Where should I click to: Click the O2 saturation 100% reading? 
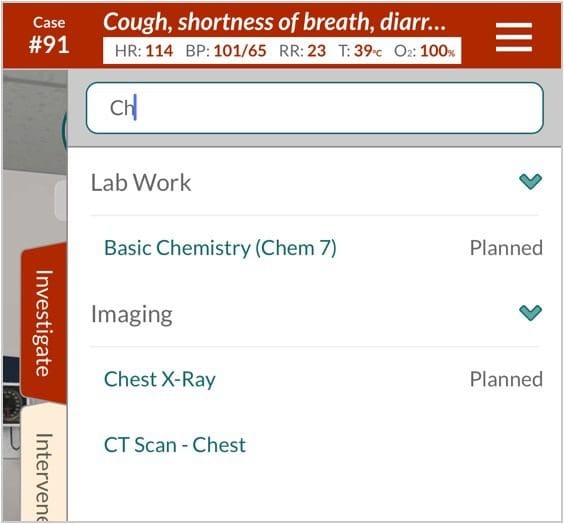coord(425,51)
